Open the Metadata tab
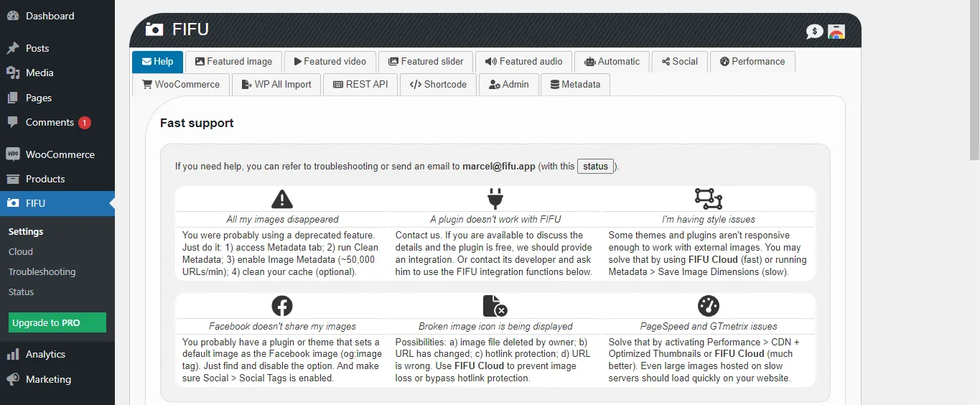 (x=575, y=85)
